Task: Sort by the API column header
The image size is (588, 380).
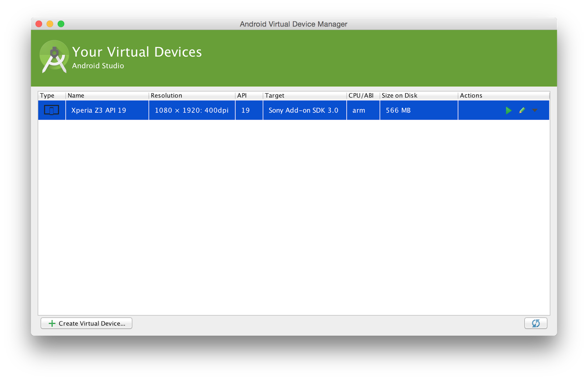Action: pos(249,96)
